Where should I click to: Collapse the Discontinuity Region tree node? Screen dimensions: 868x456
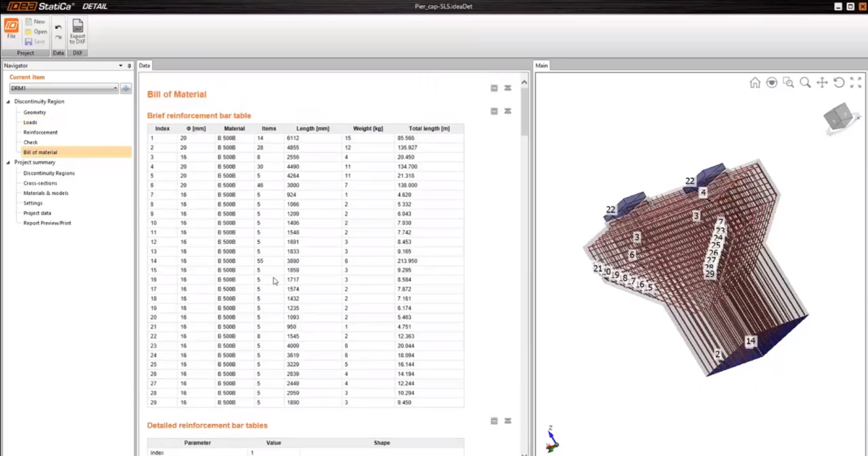[x=9, y=102]
